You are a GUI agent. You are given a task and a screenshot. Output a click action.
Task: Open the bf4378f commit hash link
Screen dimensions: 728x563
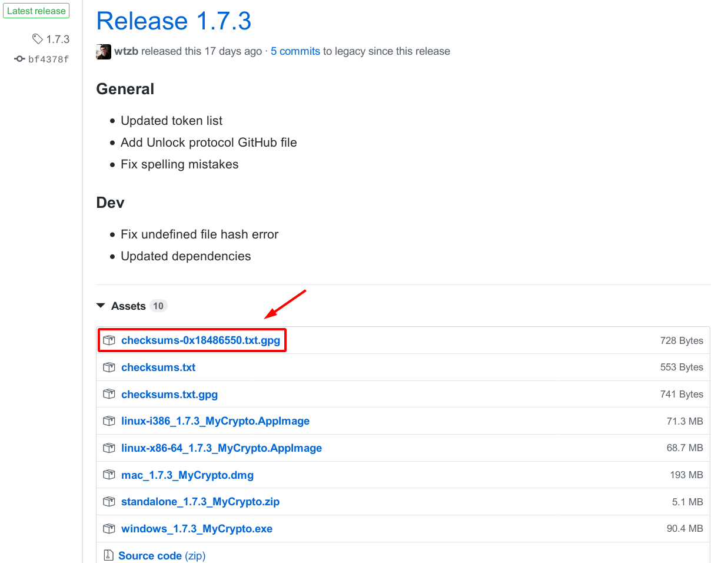pos(48,59)
